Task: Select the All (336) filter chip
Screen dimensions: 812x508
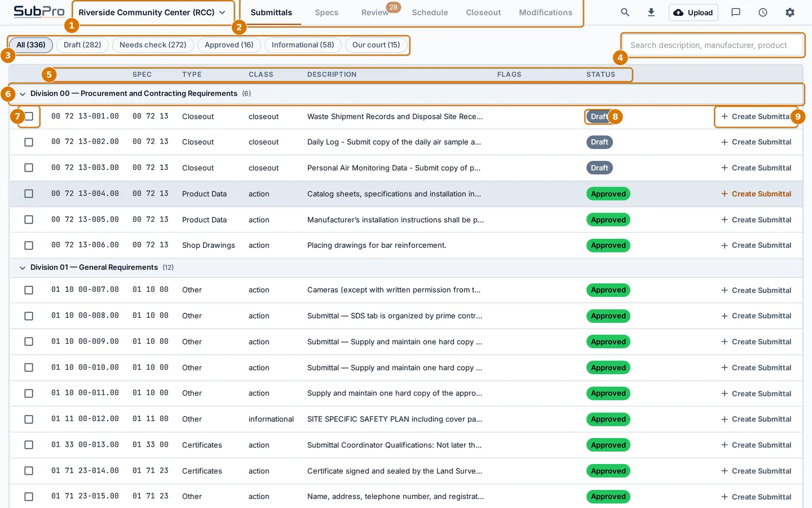Action: coord(31,45)
